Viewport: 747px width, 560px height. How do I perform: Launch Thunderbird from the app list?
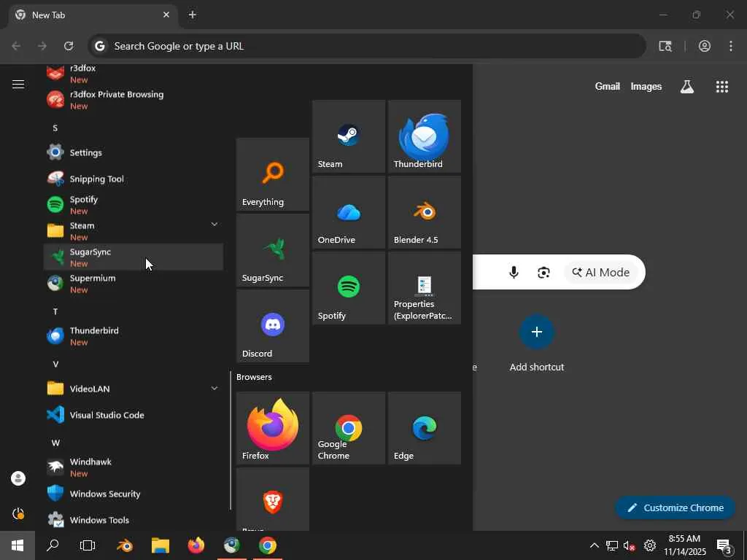tap(133, 335)
